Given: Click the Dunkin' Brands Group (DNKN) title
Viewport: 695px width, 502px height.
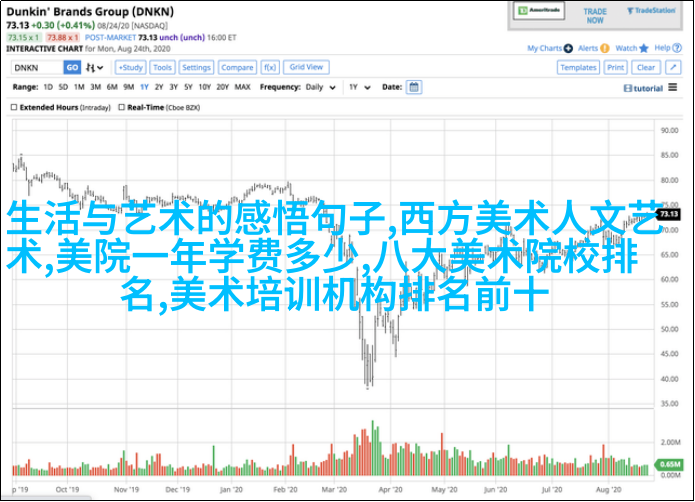Looking at the screenshot, I should 90,12.
